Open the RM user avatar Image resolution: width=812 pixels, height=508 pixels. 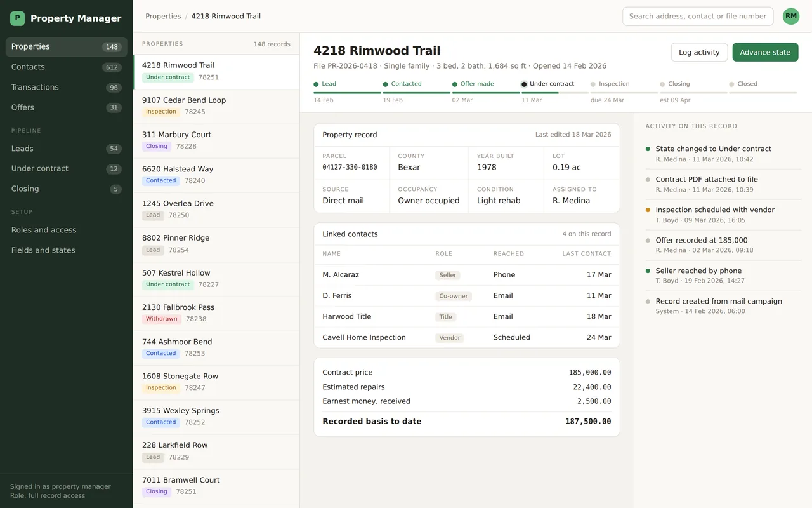790,17
